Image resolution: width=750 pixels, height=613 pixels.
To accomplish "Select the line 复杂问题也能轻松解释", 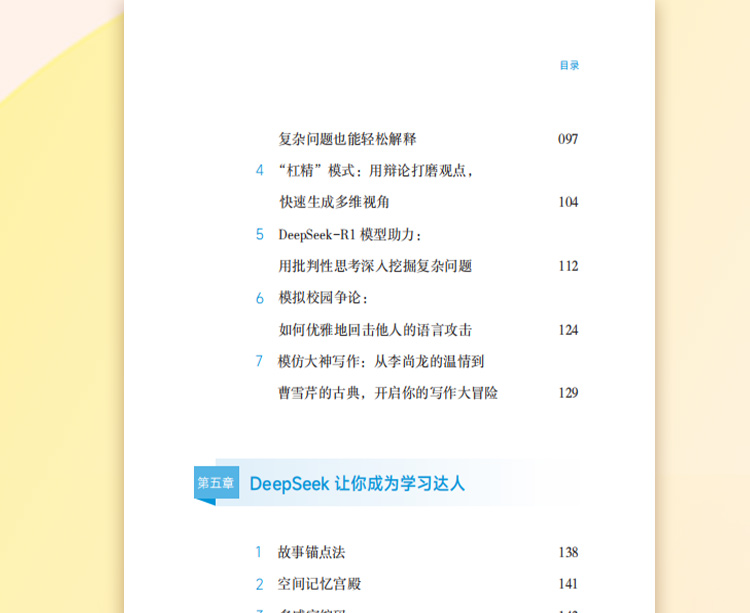I will coord(347,139).
